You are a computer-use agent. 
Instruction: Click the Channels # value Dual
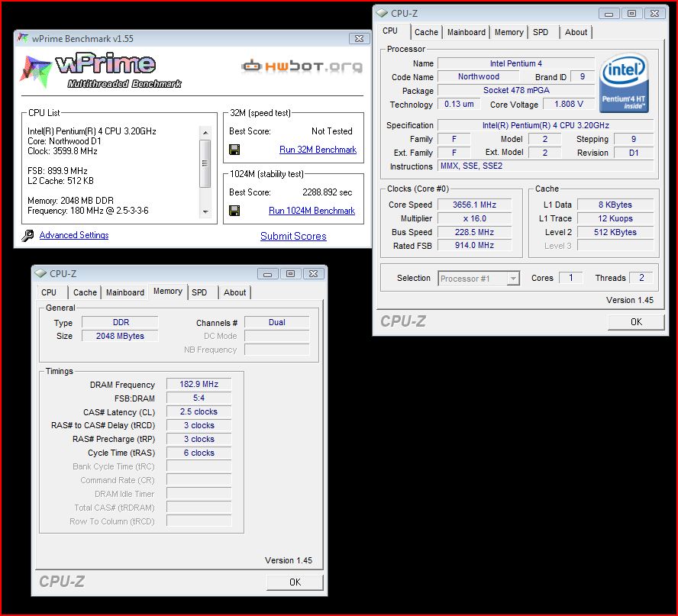click(x=276, y=322)
